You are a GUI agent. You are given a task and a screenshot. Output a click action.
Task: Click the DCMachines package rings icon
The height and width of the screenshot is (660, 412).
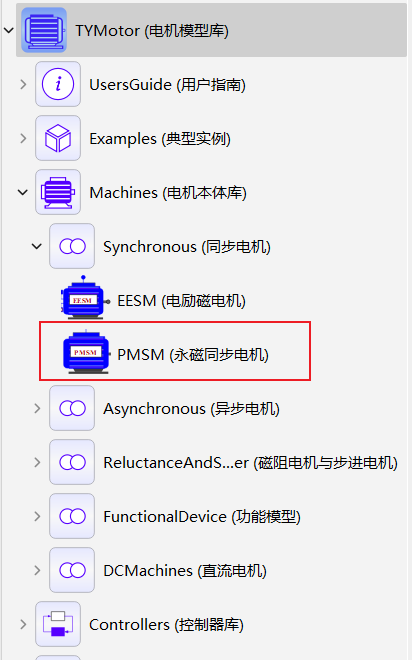(x=72, y=570)
